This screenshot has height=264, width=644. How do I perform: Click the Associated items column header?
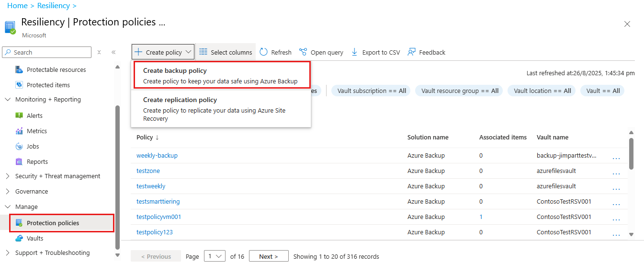[503, 137]
